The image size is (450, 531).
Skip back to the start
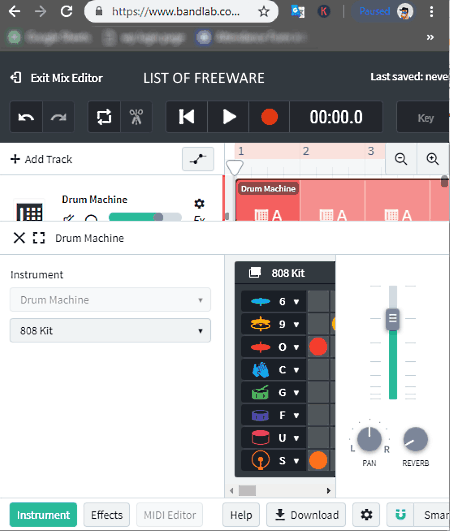(x=187, y=117)
